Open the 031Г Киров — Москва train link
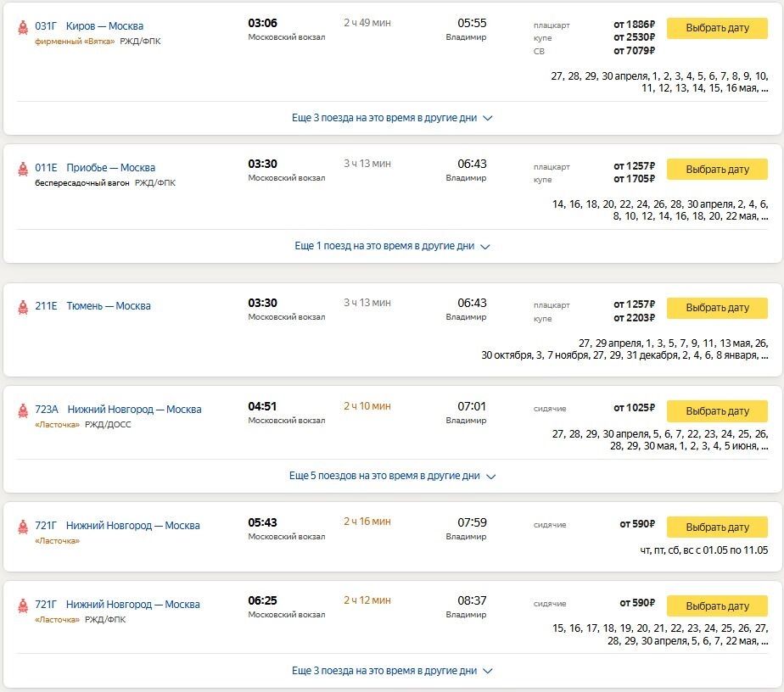Image resolution: width=784 pixels, height=692 pixels. pyautogui.click(x=89, y=26)
